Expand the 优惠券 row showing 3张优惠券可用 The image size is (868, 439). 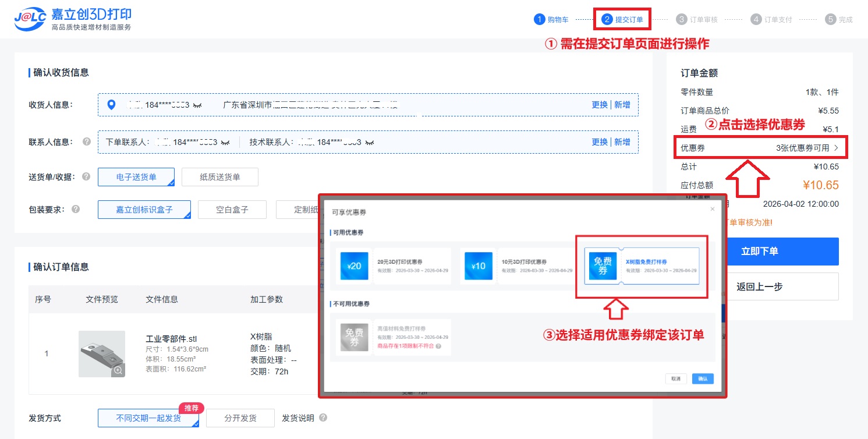click(x=760, y=148)
